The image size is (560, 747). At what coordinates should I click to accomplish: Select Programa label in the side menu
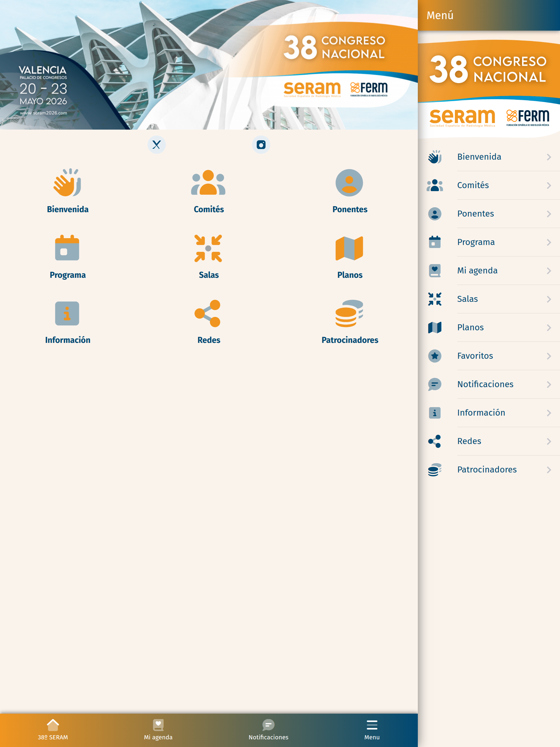[476, 242]
